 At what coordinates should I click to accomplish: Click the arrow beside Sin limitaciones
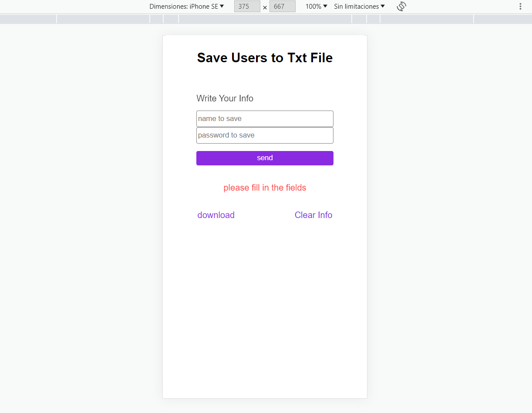383,6
